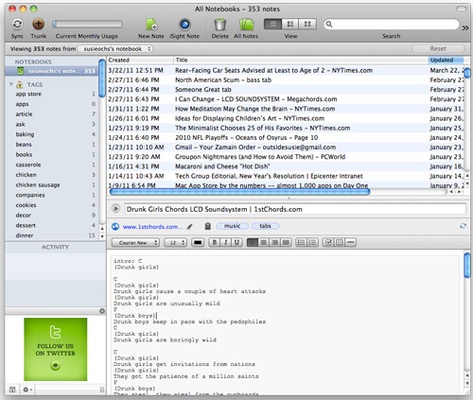Open the Trunk icon
The image size is (473, 400).
tap(38, 24)
